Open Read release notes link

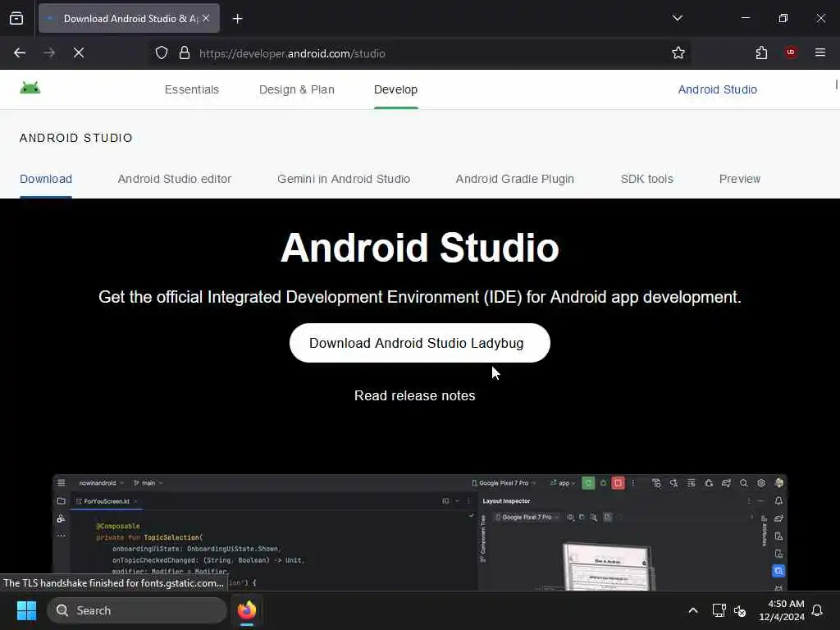(x=414, y=396)
